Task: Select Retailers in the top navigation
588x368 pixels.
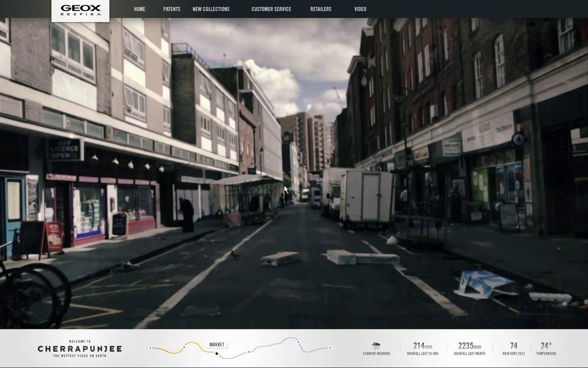Action: (321, 9)
